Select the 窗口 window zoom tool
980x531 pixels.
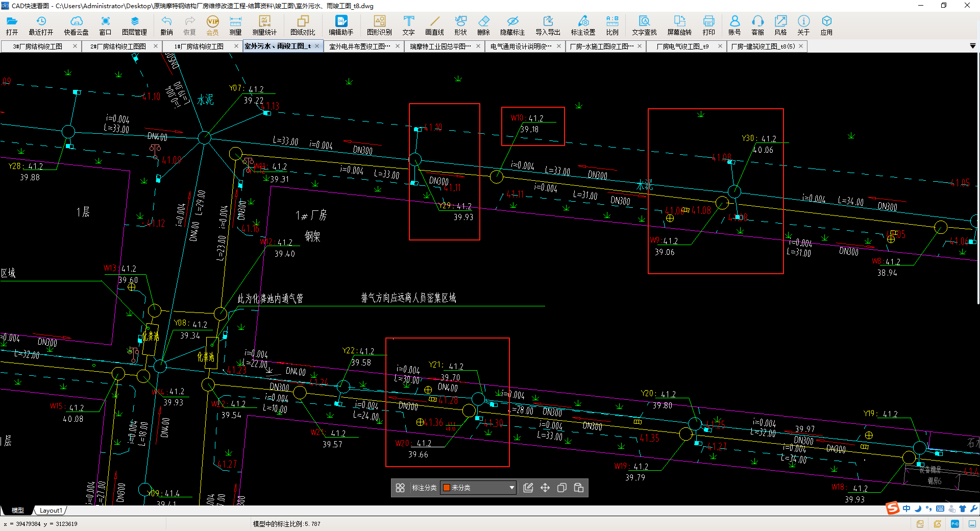click(105, 25)
